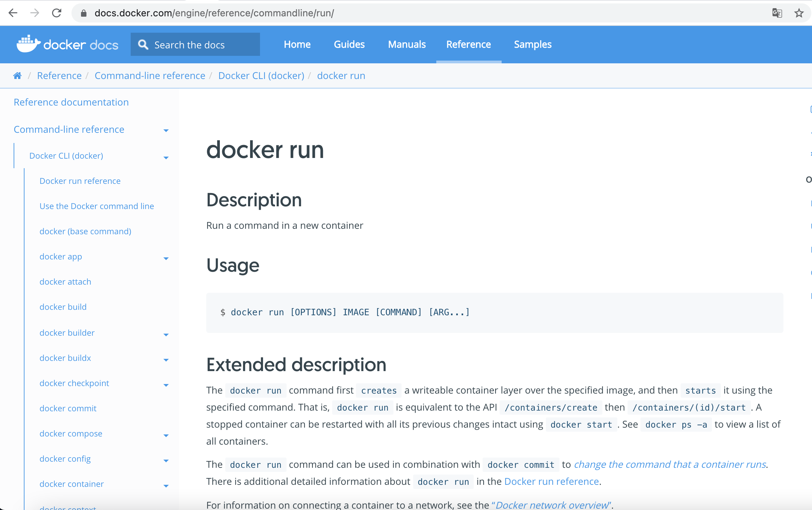This screenshot has height=510, width=812.
Task: Expand the docker compose submenu arrow
Action: [x=166, y=435]
